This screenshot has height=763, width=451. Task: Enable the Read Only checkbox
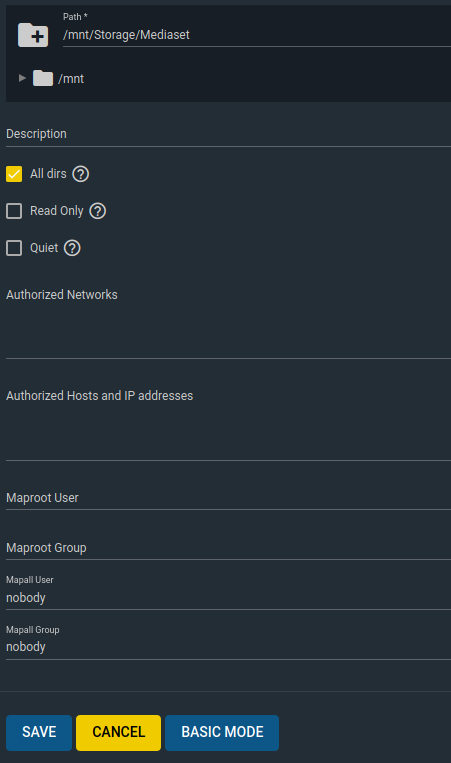(14, 211)
